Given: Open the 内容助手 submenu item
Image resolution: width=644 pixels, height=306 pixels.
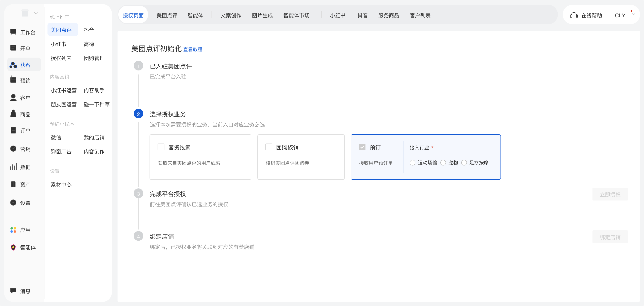Looking at the screenshot, I should click(x=94, y=90).
